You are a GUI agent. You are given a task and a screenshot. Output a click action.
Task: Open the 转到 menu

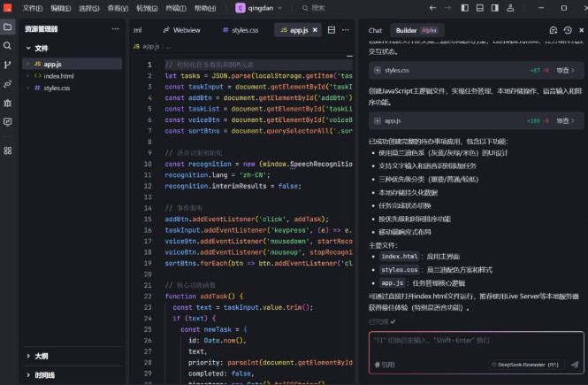[147, 8]
